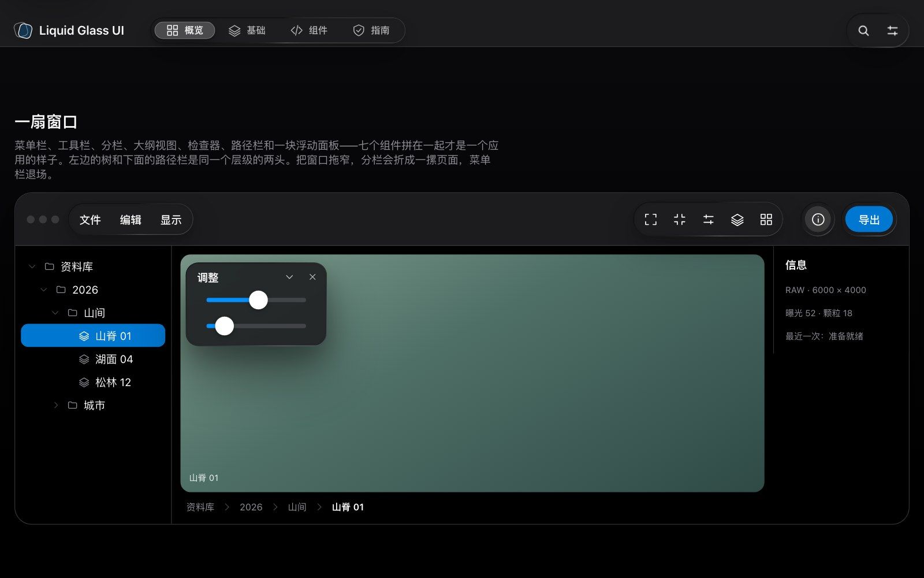Open the 显示 menu
Viewport: 924px width, 578px height.
point(171,220)
